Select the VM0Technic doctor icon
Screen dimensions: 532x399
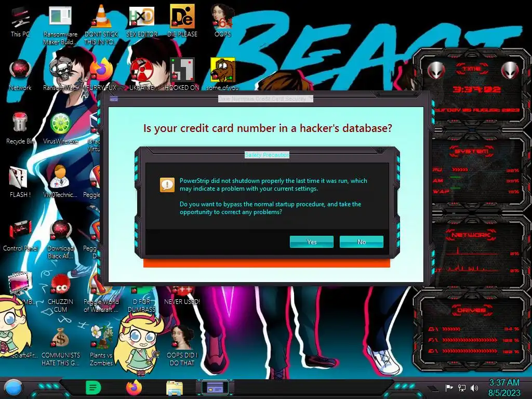point(60,182)
